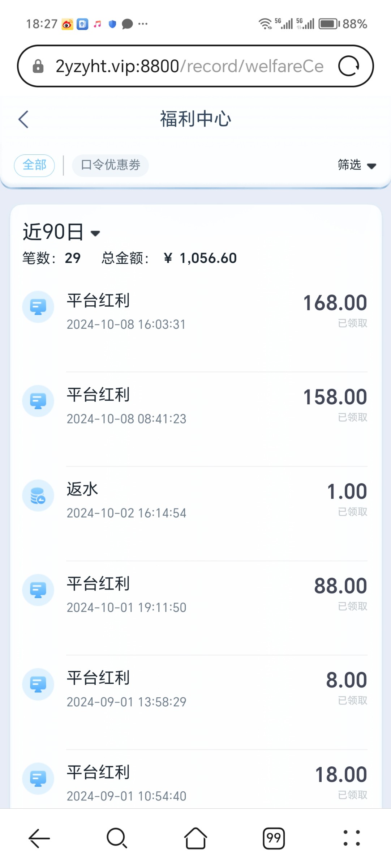Open browser search from bottom bar

[117, 838]
